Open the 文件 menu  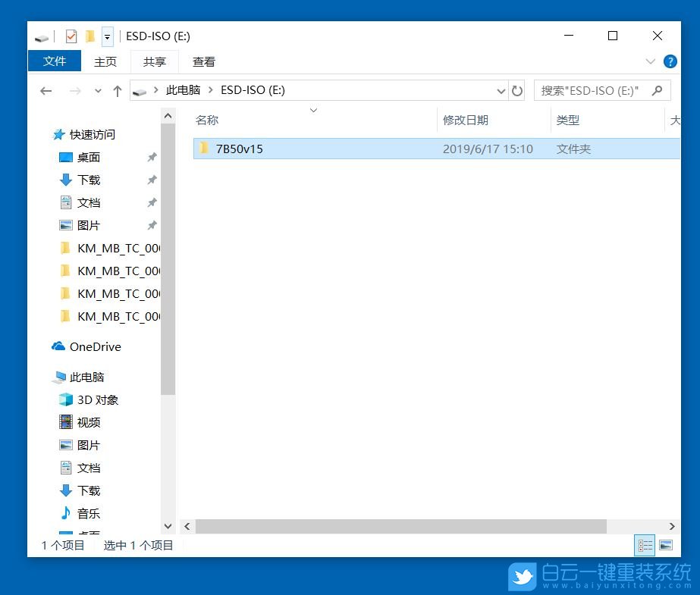point(54,61)
